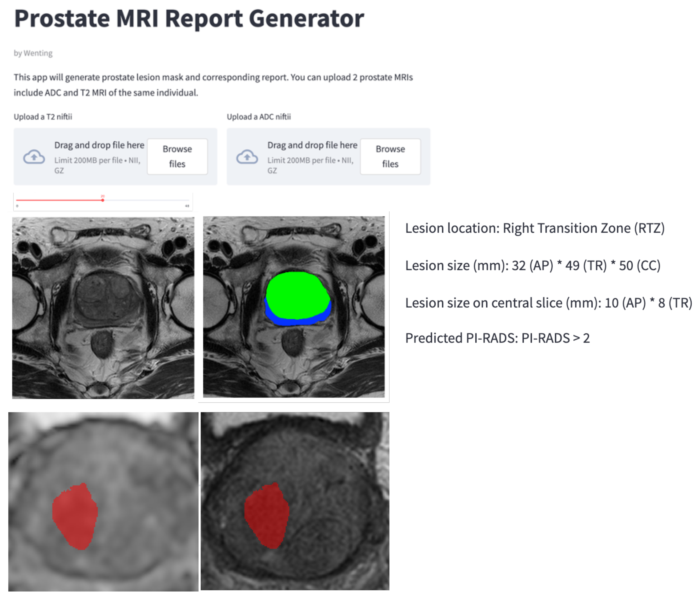Click the slider maximum label 49
The height and width of the screenshot is (600, 700).
click(x=187, y=206)
